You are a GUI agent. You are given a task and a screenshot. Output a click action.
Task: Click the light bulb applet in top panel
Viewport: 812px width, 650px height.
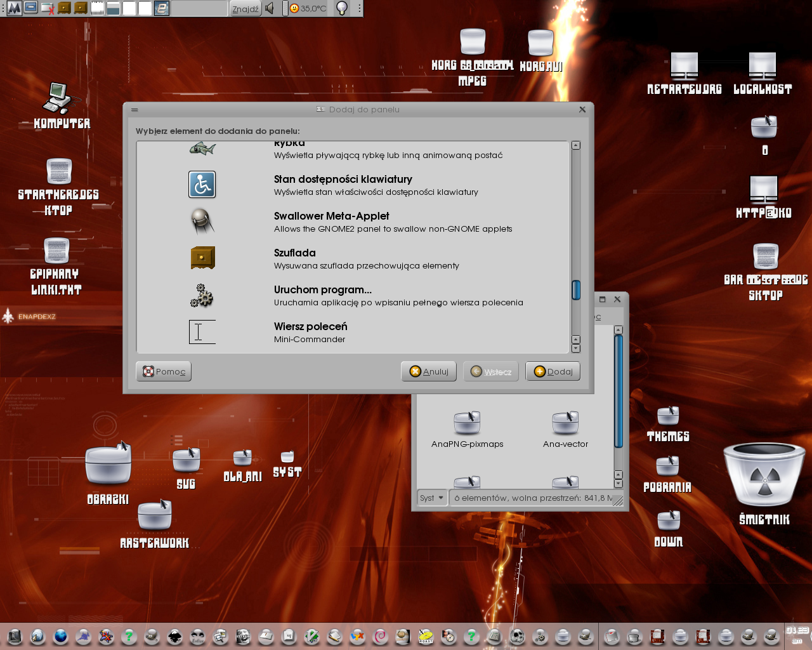[342, 8]
